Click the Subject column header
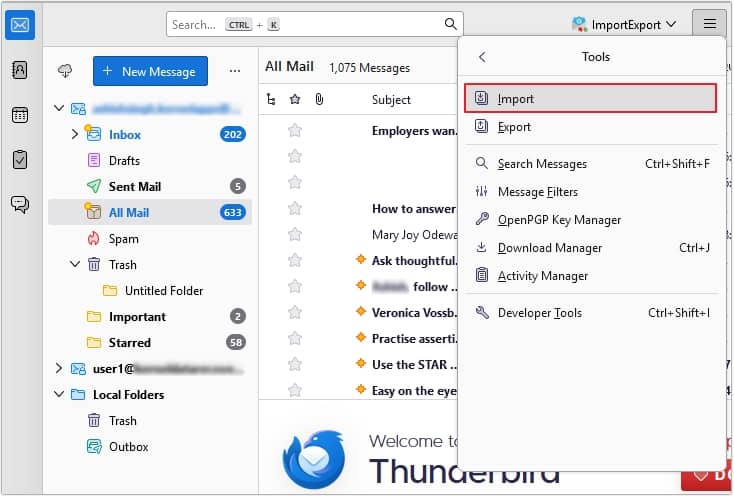This screenshot has width=734, height=497. tap(391, 100)
